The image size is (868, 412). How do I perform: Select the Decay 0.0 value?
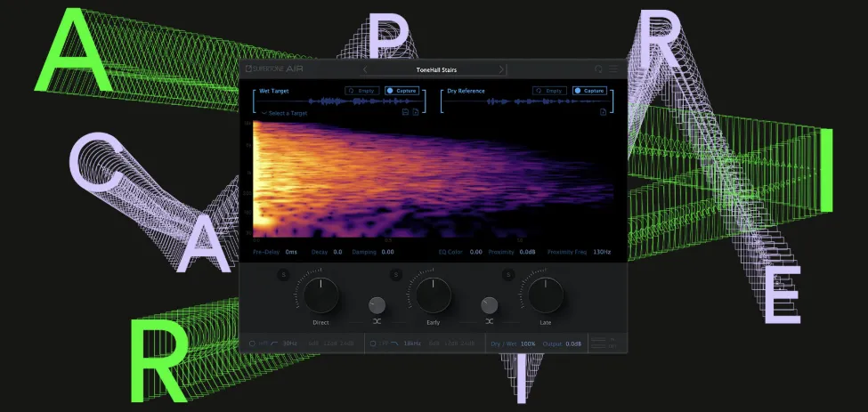pyautogui.click(x=337, y=252)
